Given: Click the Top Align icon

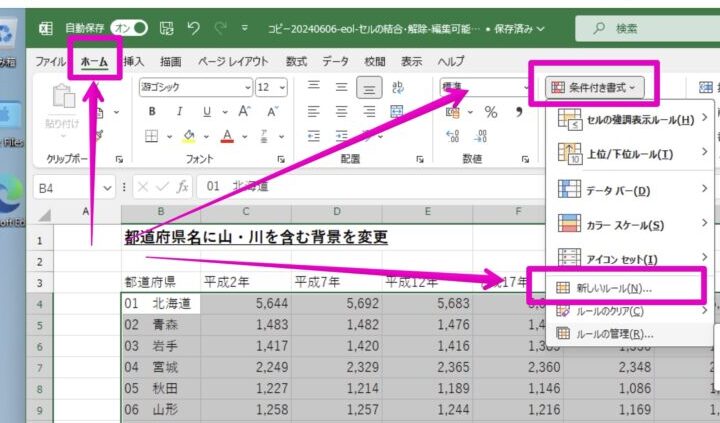Looking at the screenshot, I should pyautogui.click(x=314, y=86).
